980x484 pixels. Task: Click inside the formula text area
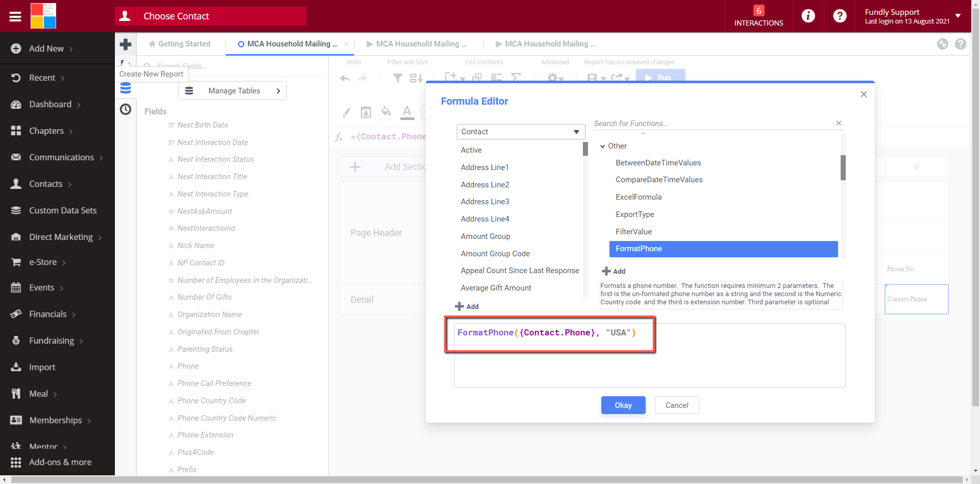[x=649, y=356]
